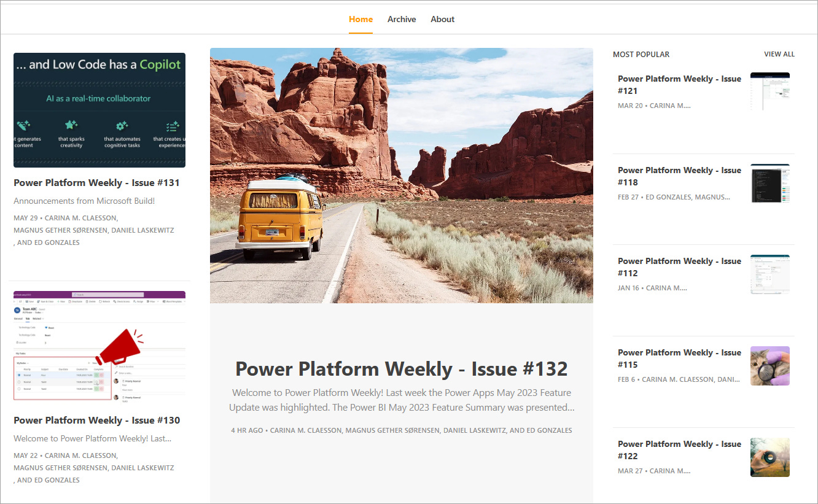Click the 'MAY 29' byline of Issue #131
Screen dimensions: 818x504
click(94, 230)
